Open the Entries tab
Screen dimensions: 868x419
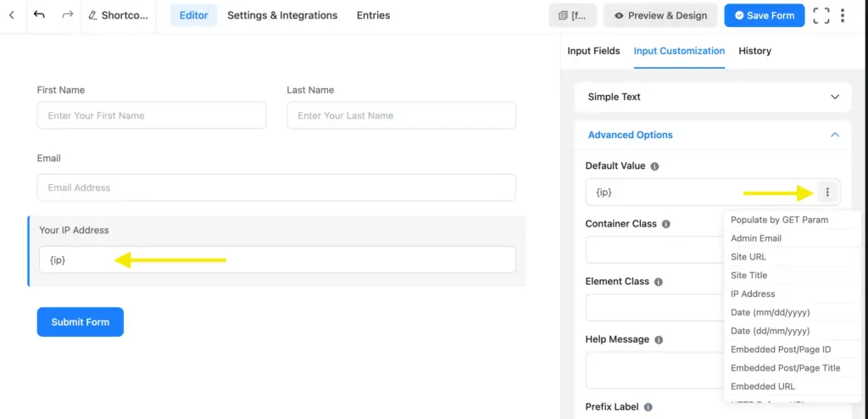tap(373, 15)
